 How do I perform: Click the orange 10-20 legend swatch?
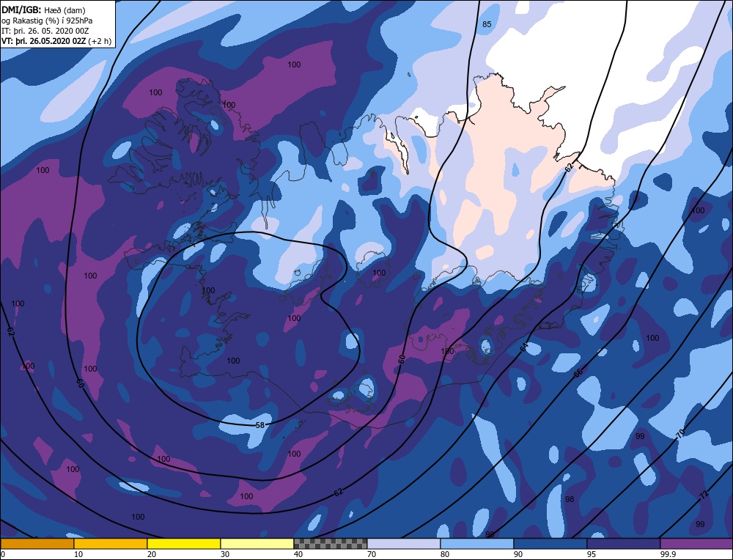(111, 544)
